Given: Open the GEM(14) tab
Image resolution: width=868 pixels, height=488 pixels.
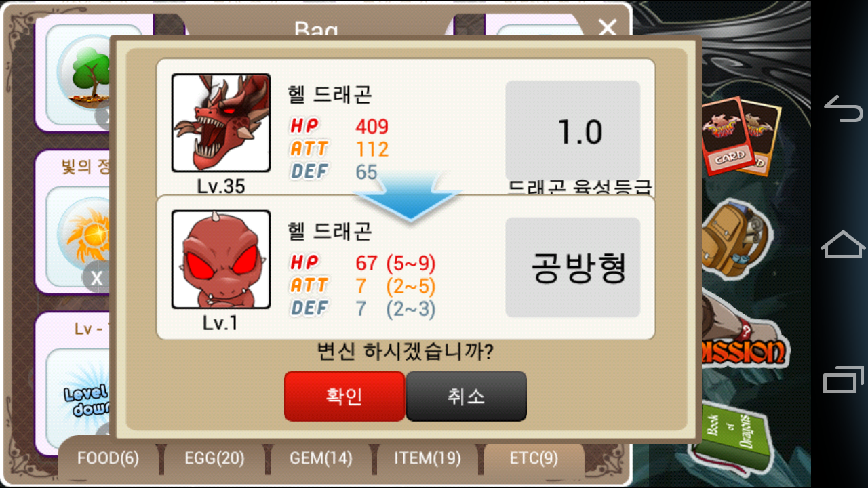Looking at the screenshot, I should pyautogui.click(x=321, y=459).
